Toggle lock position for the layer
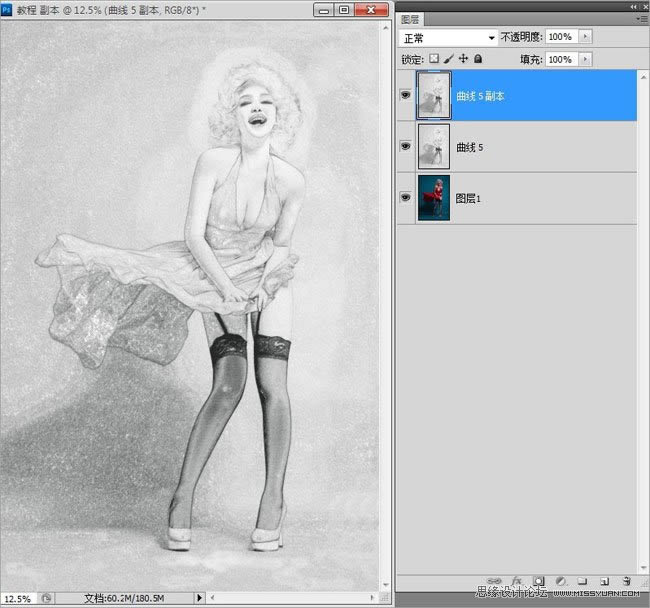Image resolution: width=650 pixels, height=608 pixels. 463,59
